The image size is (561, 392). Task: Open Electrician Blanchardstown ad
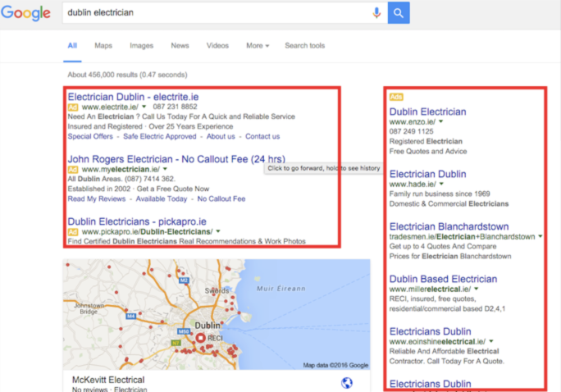point(449,226)
